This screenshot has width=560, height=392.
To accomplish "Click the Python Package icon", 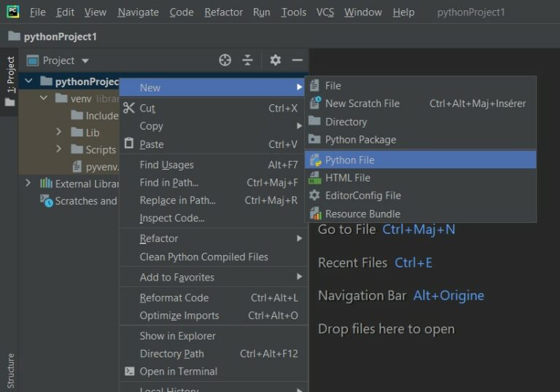I will click(315, 139).
